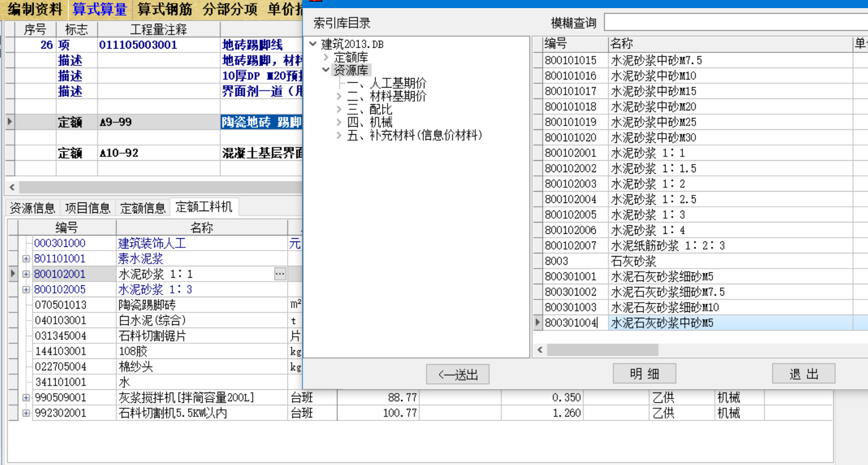This screenshot has height=465, width=868.
Task: Select material 144103001 108胶
Action: point(154,351)
